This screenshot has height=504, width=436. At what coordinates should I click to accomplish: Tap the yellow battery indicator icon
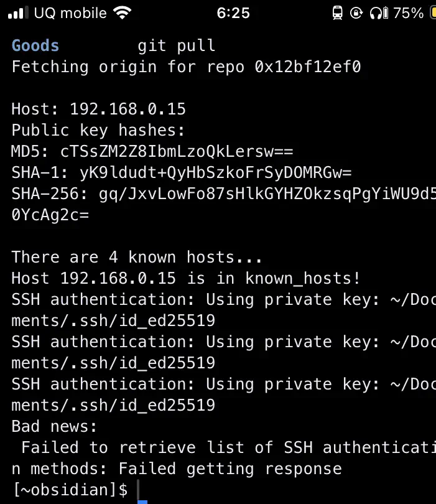433,13
